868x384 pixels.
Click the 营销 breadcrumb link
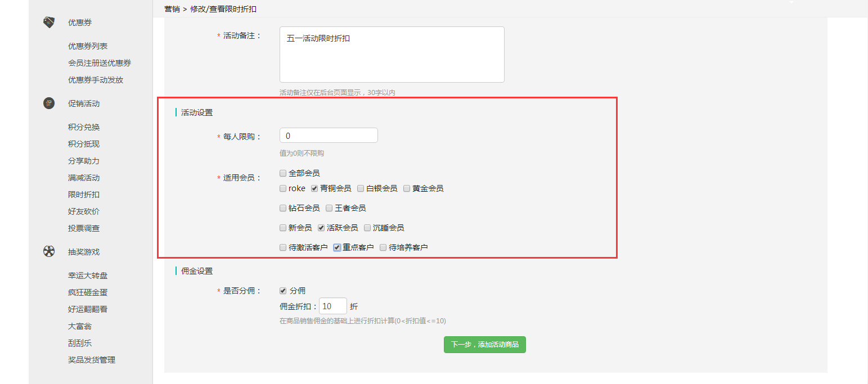172,9
